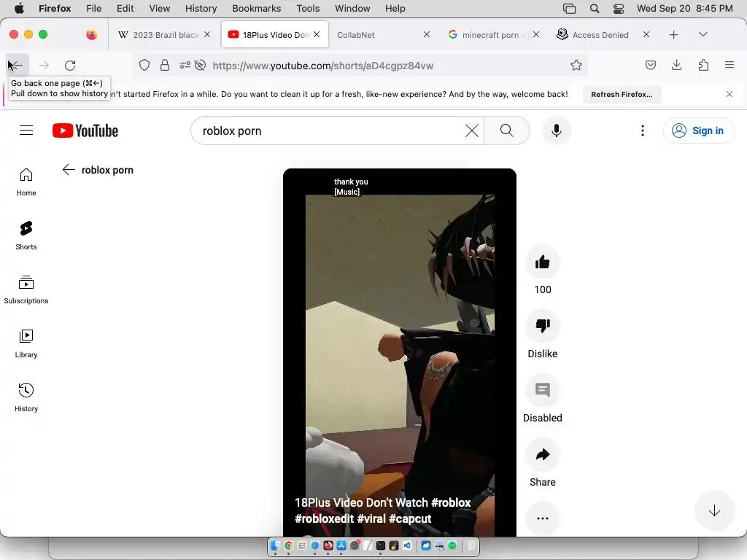Close the 2023 Brazil Wikipedia tab

point(207,34)
